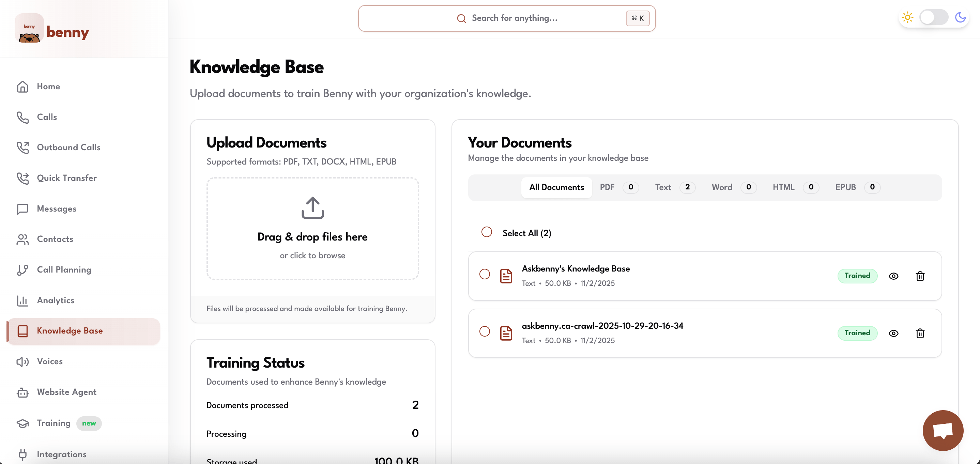Click the Training Status heading
Screen dimensions: 980x464
click(x=255, y=363)
